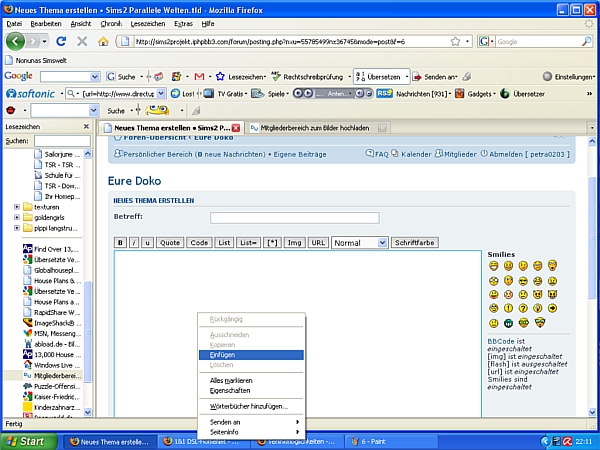Click the Home icon in the navigation bar
The width and height of the screenshot is (600, 450).
(x=103, y=41)
